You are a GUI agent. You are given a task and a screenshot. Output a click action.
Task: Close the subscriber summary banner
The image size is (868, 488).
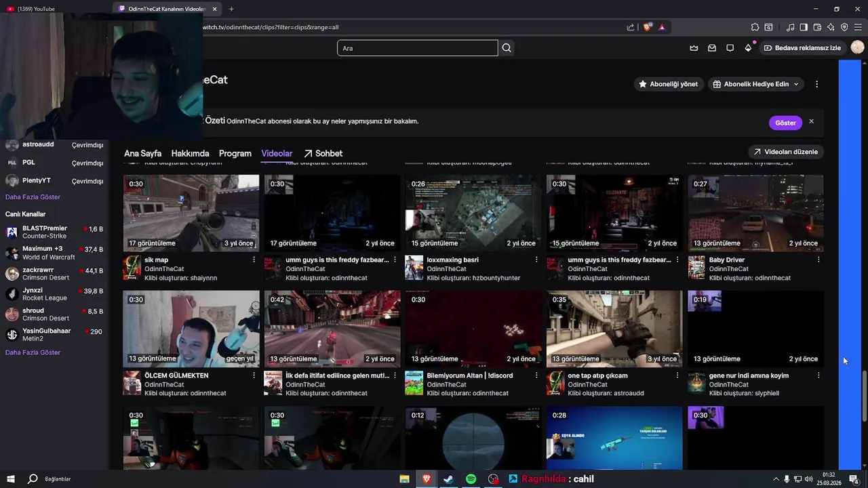pyautogui.click(x=811, y=121)
